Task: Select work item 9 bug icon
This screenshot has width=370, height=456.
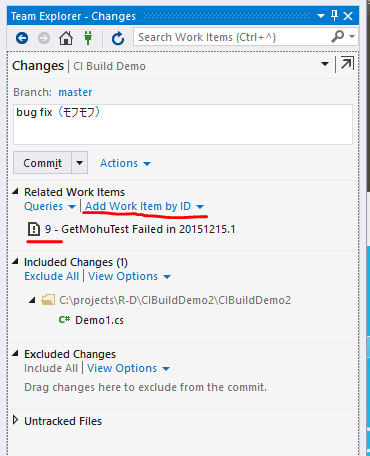Action: [33, 229]
